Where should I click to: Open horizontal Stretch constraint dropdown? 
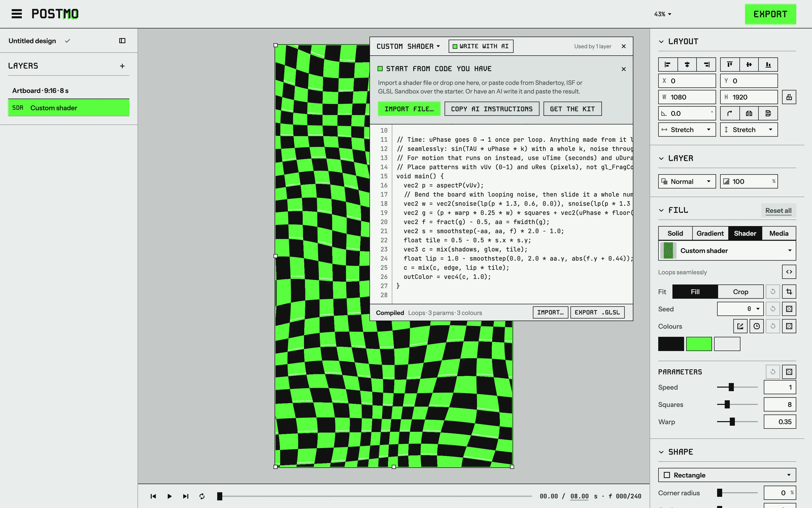pos(687,130)
